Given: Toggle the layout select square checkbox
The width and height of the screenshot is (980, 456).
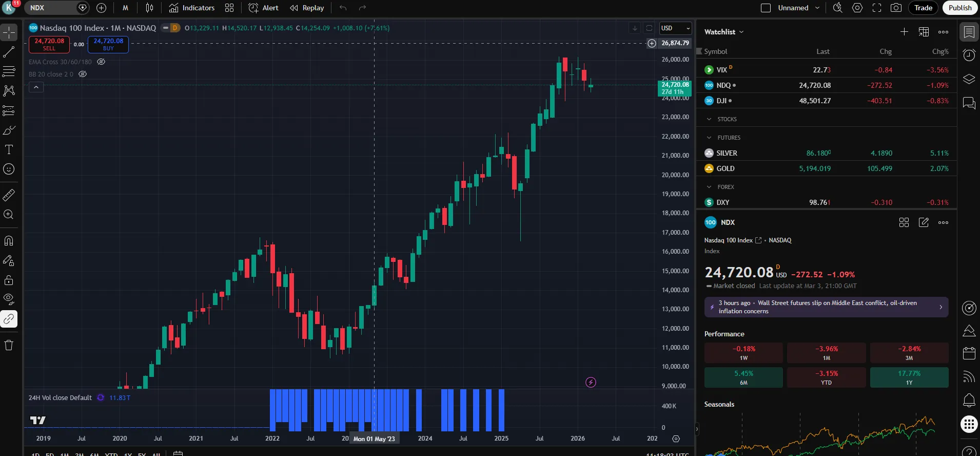Looking at the screenshot, I should [x=766, y=8].
